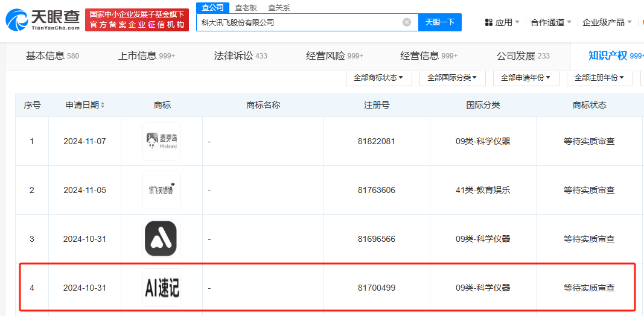Open 全部注册年份 filter dropdown
Viewport: 644px width, 316px height.
(x=599, y=78)
